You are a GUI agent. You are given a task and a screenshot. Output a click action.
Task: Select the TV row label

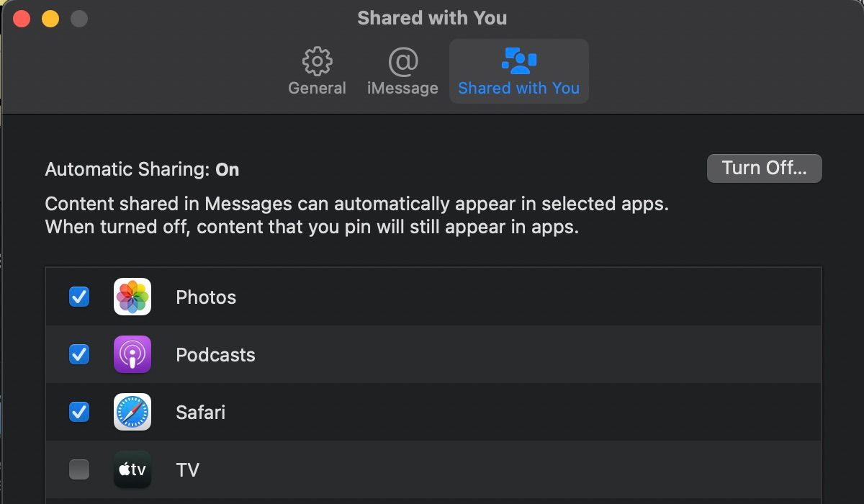187,470
